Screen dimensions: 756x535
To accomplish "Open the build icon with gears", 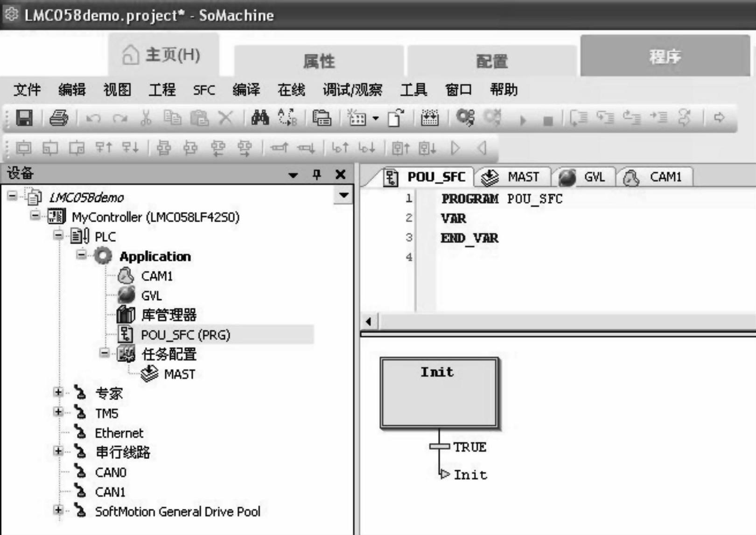I will (465, 118).
